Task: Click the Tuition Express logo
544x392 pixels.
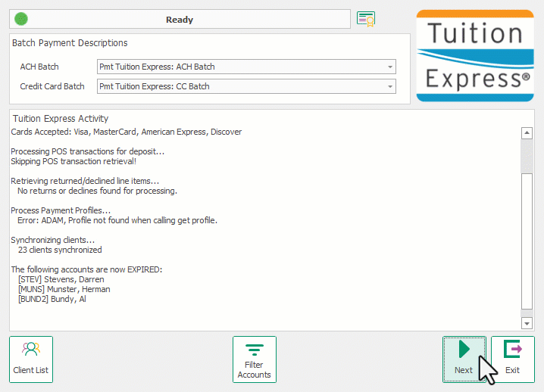Action: click(475, 56)
